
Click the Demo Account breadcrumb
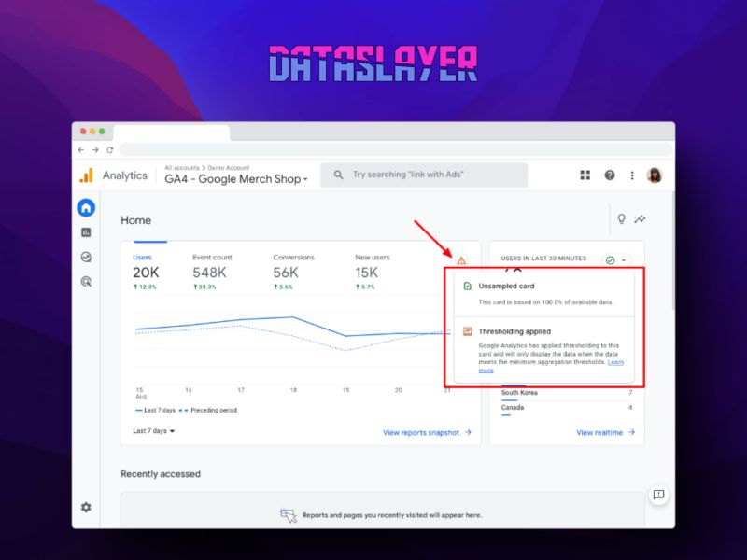point(228,168)
